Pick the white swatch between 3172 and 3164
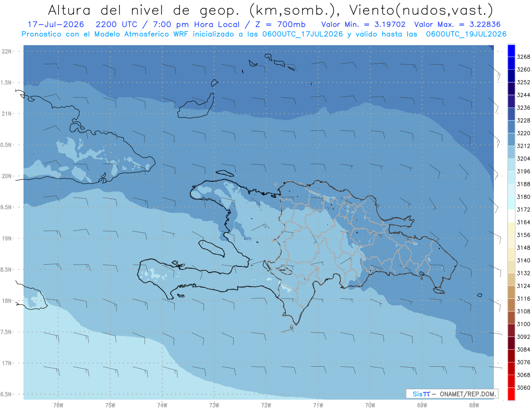Image resolution: width=532 pixels, height=411 pixels. pyautogui.click(x=511, y=216)
